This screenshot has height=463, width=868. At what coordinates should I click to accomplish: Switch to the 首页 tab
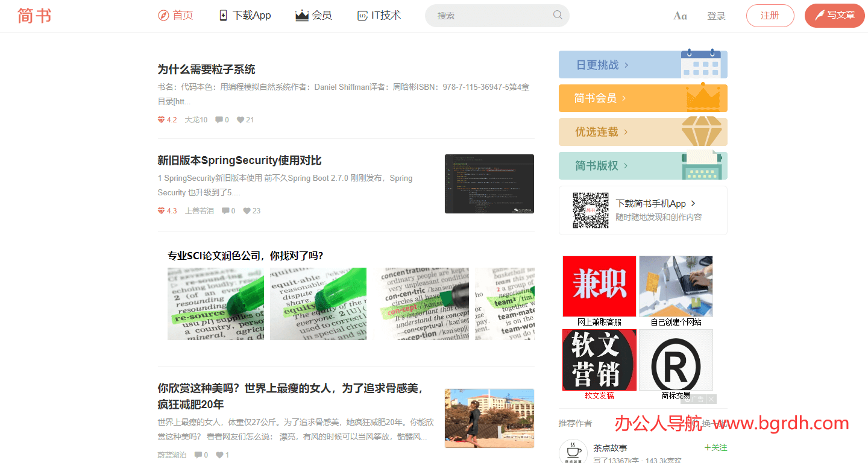pyautogui.click(x=175, y=15)
